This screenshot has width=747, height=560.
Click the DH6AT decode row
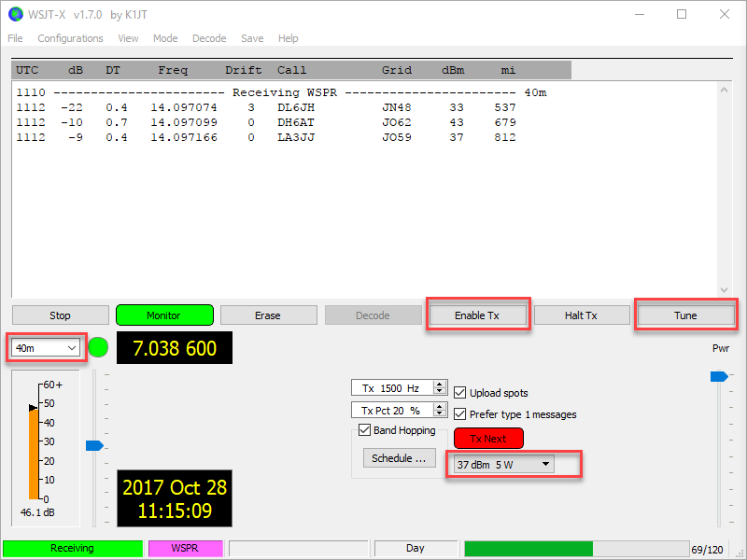(266, 122)
